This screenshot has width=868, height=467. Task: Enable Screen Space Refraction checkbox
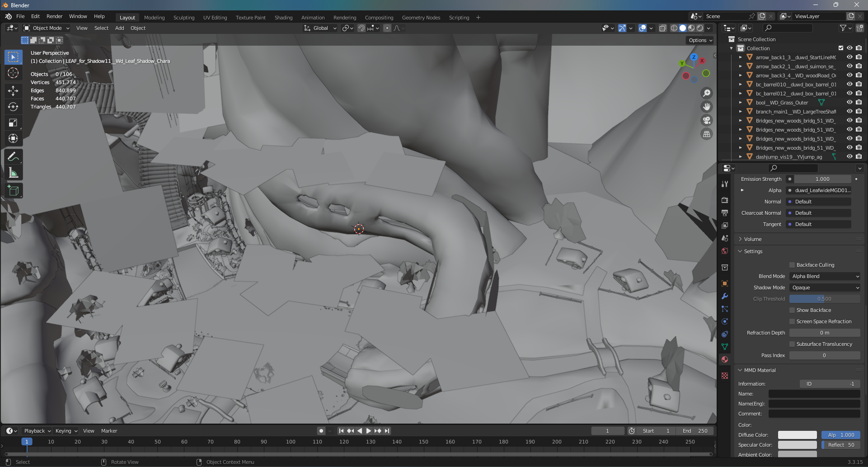(x=792, y=321)
